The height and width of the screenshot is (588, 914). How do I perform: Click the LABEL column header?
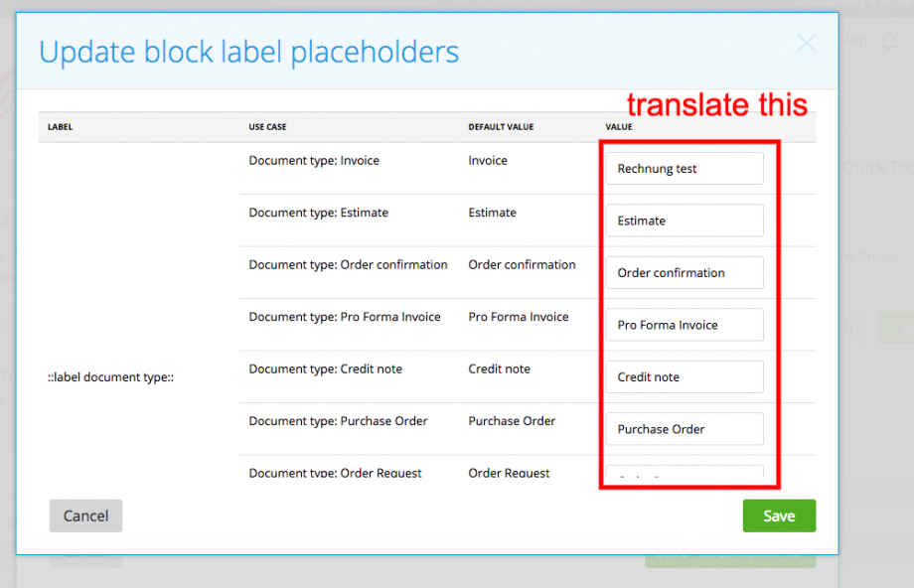60,126
